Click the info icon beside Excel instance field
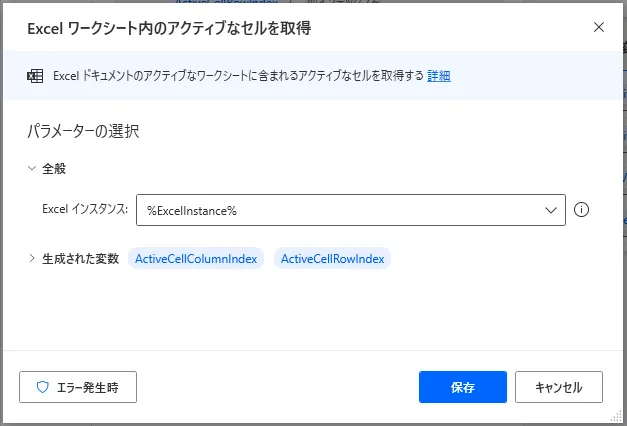 [x=582, y=210]
